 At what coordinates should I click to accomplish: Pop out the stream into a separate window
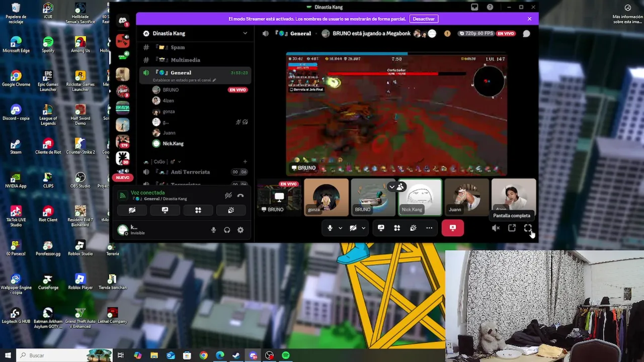512,228
